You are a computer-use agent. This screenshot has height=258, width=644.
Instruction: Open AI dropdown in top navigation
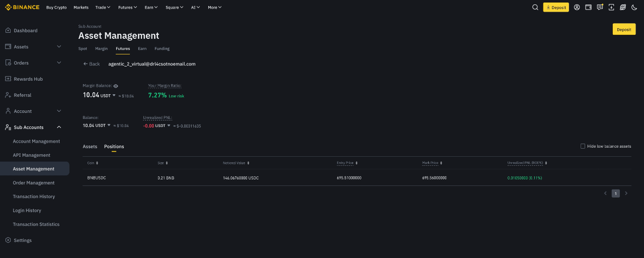(195, 7)
